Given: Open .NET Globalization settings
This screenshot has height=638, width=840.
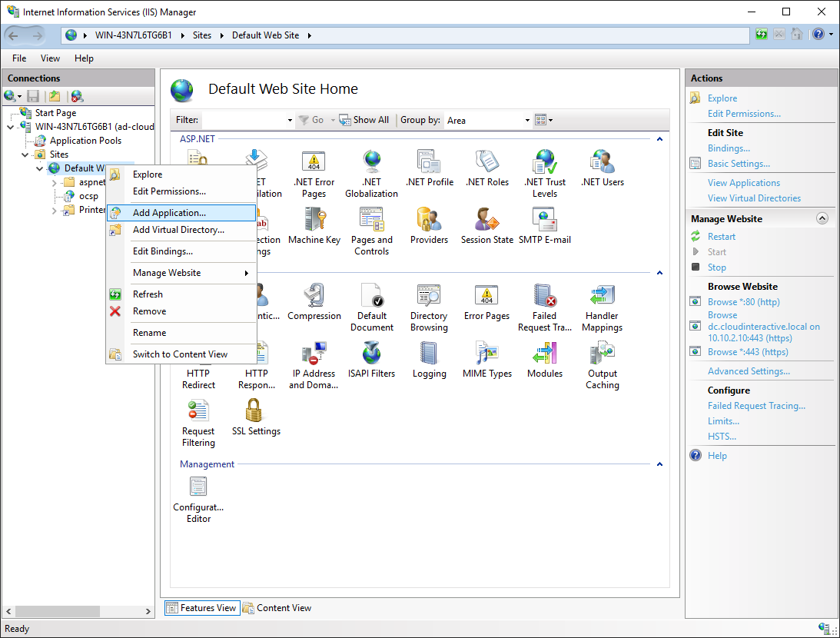Looking at the screenshot, I should point(371,174).
